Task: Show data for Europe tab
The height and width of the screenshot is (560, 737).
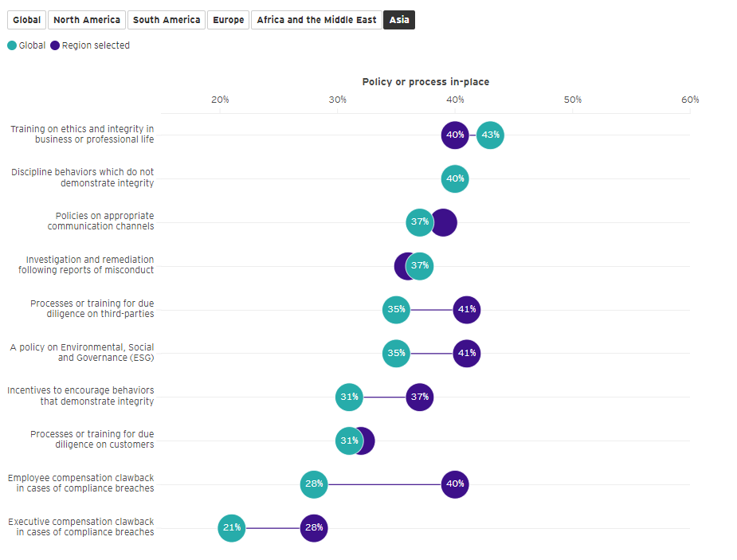Action: pos(229,20)
